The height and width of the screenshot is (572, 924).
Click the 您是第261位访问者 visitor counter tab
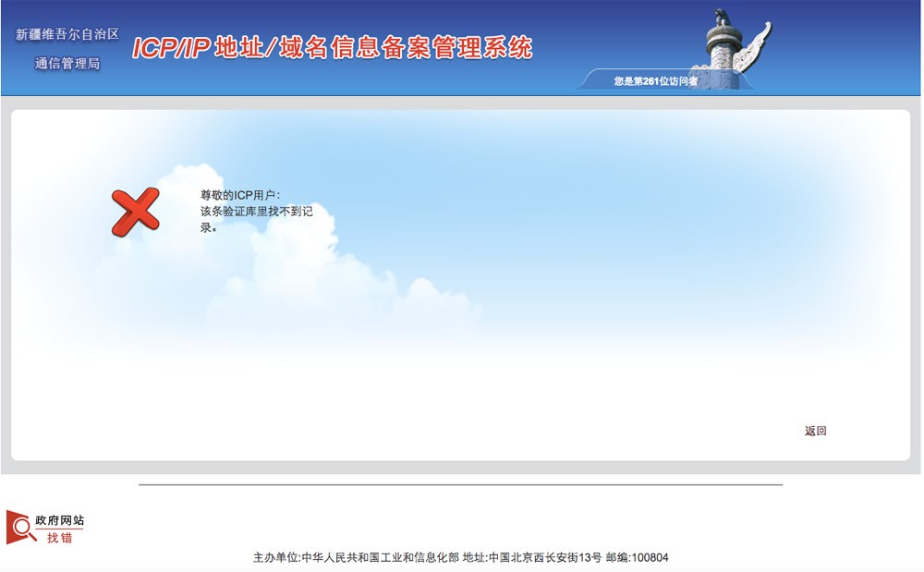tap(657, 81)
